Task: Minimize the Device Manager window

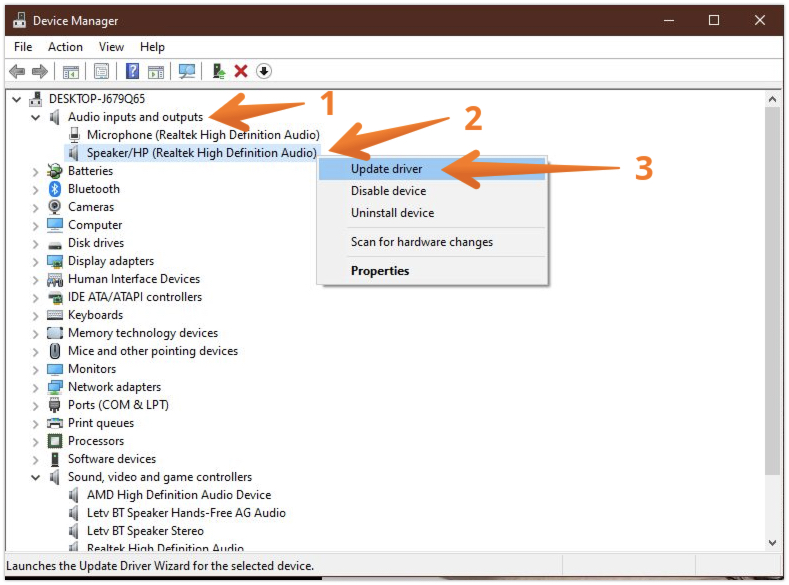Action: pos(669,20)
